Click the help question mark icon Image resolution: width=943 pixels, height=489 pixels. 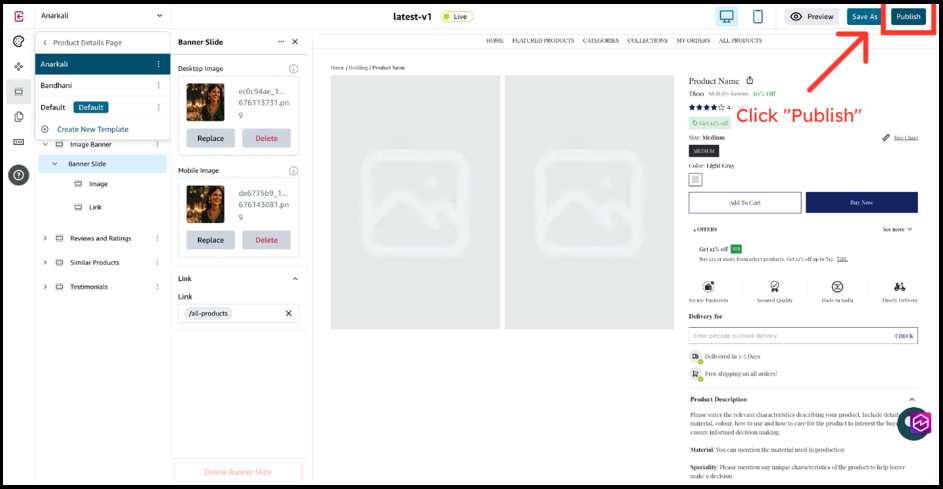pos(18,175)
